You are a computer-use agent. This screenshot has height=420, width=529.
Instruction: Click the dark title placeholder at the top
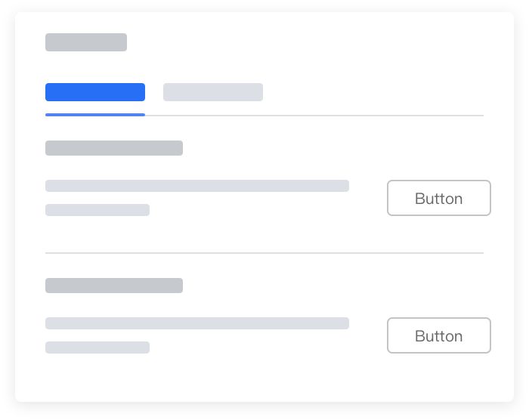(86, 42)
